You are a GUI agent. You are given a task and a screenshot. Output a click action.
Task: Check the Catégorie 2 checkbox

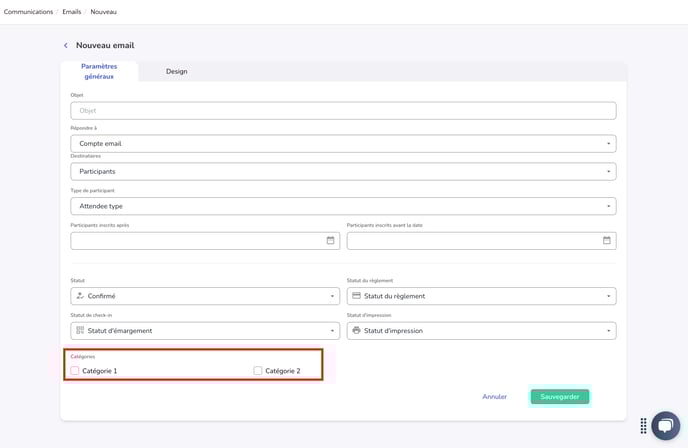pos(258,371)
